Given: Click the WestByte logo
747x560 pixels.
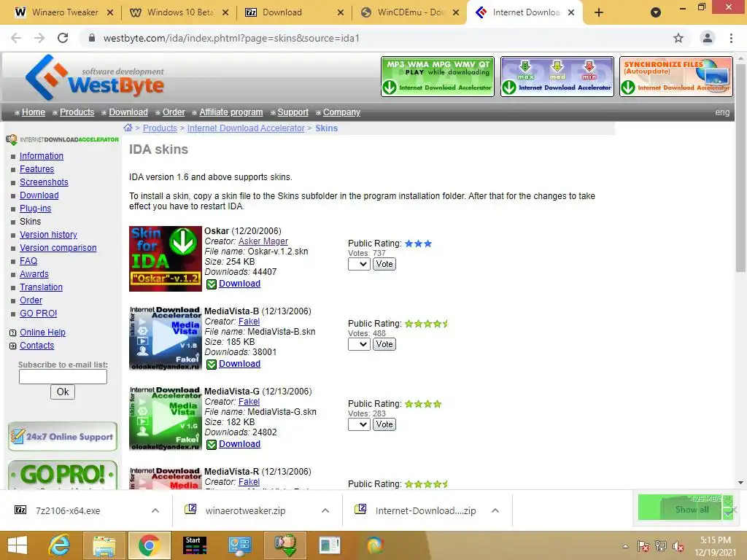Looking at the screenshot, I should coord(94,77).
